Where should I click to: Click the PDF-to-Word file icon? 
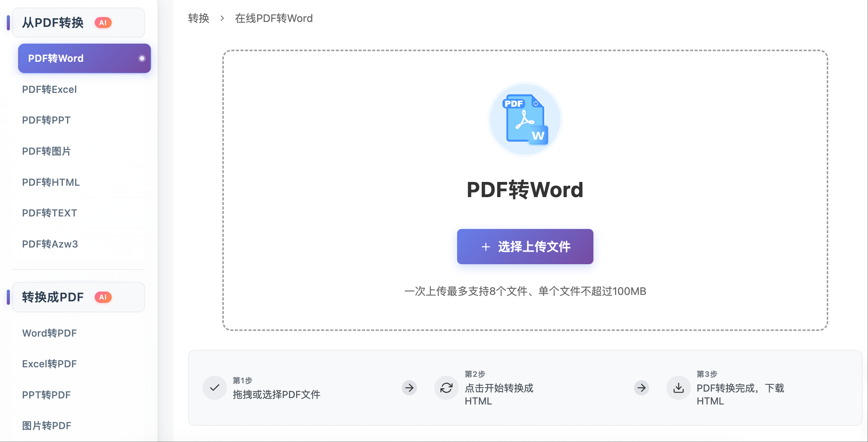click(525, 119)
